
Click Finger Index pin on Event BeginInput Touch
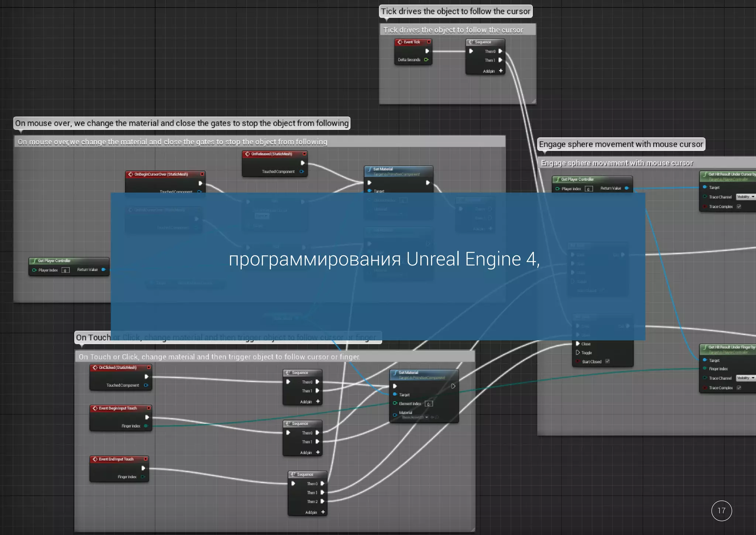click(x=146, y=426)
